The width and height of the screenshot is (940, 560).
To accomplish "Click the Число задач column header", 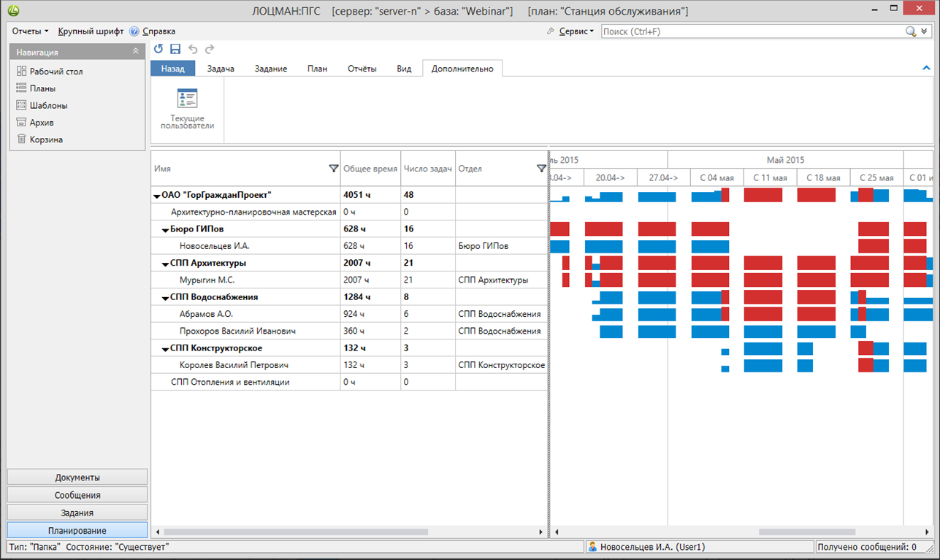I will tap(428, 169).
